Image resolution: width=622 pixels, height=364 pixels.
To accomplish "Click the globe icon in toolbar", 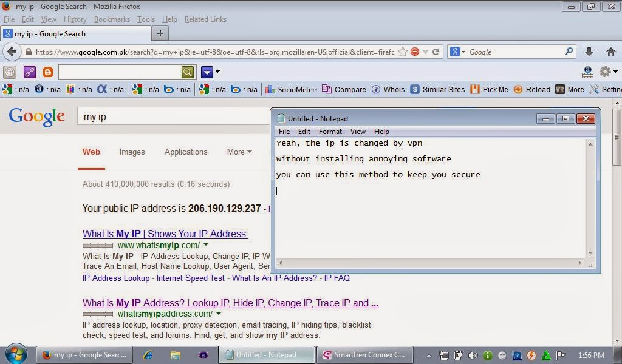I will pyautogui.click(x=10, y=72).
